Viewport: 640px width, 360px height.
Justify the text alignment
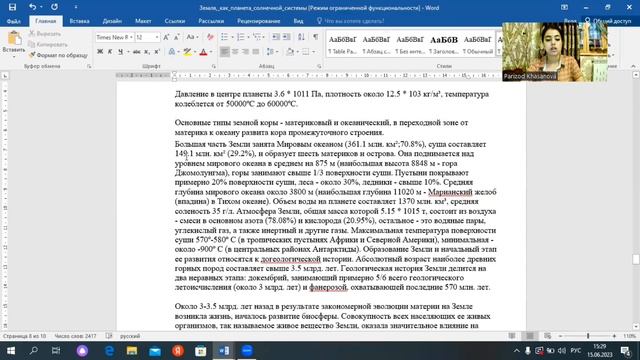coord(256,52)
